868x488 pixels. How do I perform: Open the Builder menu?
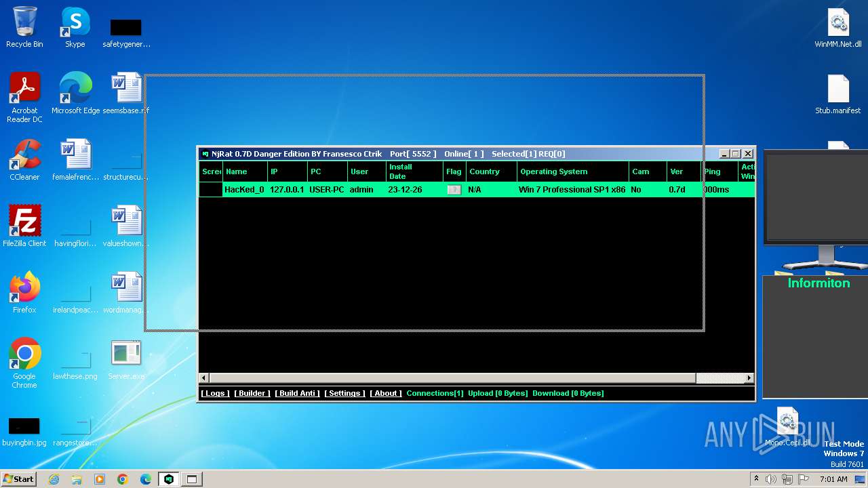click(x=252, y=393)
